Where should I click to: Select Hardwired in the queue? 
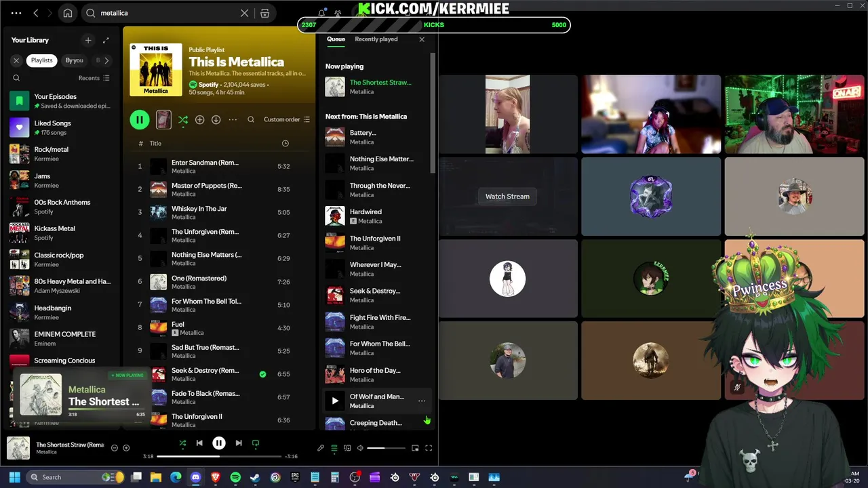click(x=376, y=216)
